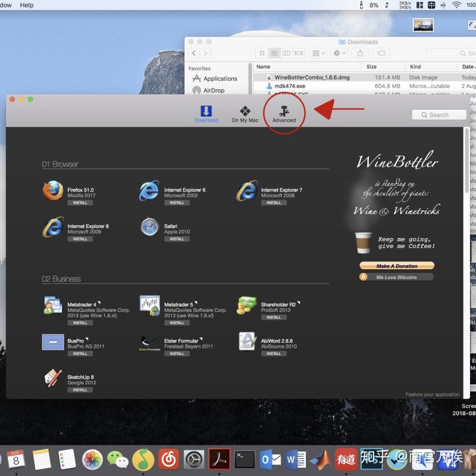Switch Finder to icon view
Screen dimensions: 476x476
(262, 54)
